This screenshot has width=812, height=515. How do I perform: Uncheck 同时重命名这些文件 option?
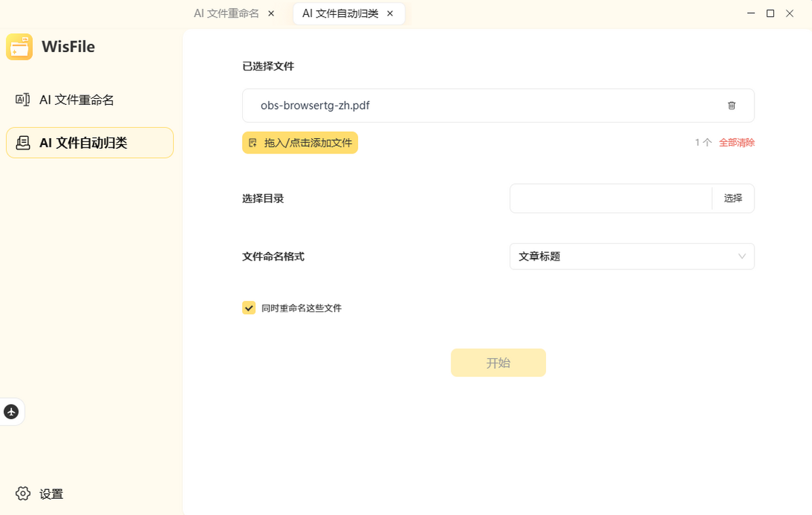[x=248, y=307]
